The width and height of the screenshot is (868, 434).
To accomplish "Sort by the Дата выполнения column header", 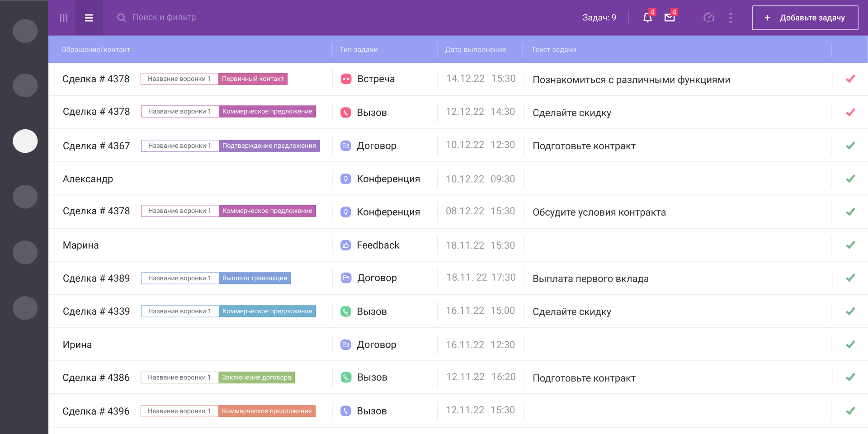I will tap(475, 50).
